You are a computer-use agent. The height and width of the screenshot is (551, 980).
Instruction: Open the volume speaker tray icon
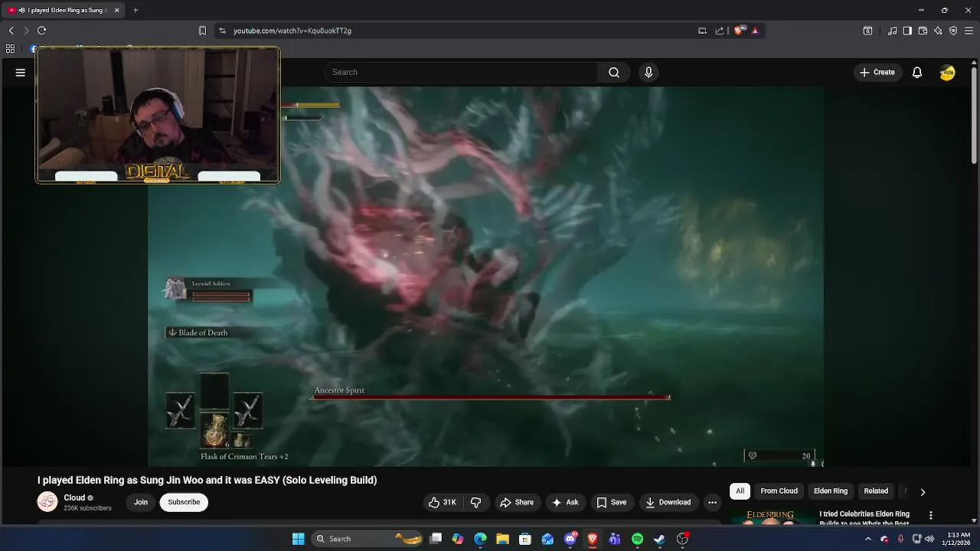pyautogui.click(x=929, y=539)
